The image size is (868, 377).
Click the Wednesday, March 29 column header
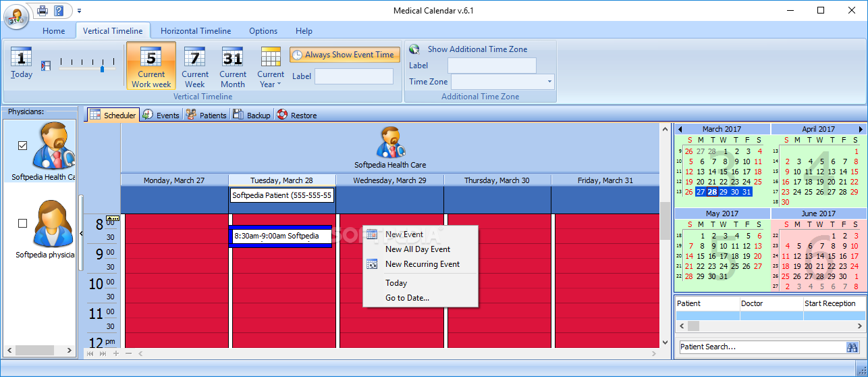[x=389, y=180]
